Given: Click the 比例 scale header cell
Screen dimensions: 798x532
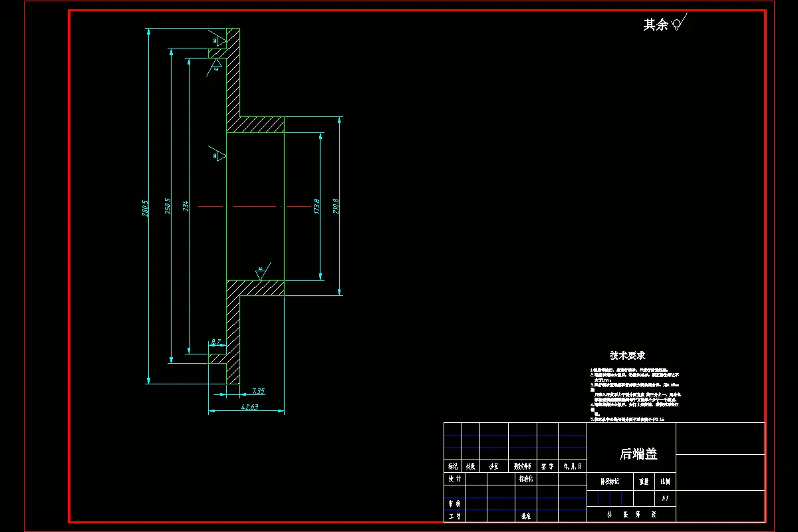Looking at the screenshot, I should (665, 481).
